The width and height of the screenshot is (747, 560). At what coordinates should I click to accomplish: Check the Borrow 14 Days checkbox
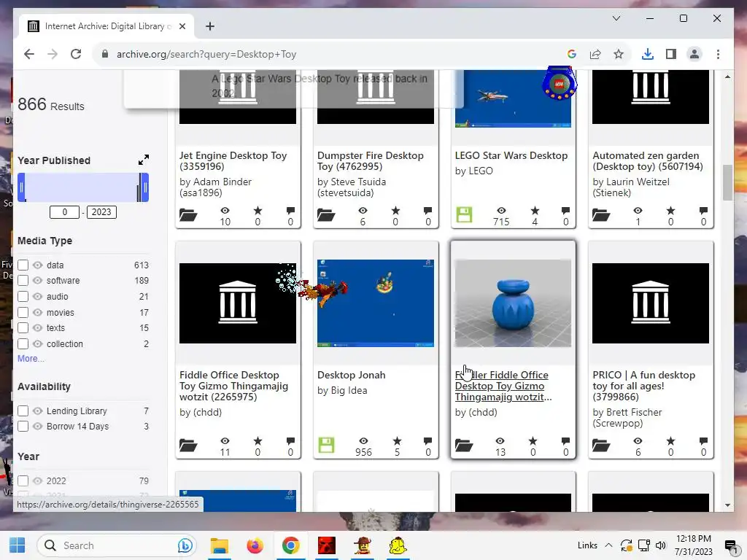pos(23,426)
